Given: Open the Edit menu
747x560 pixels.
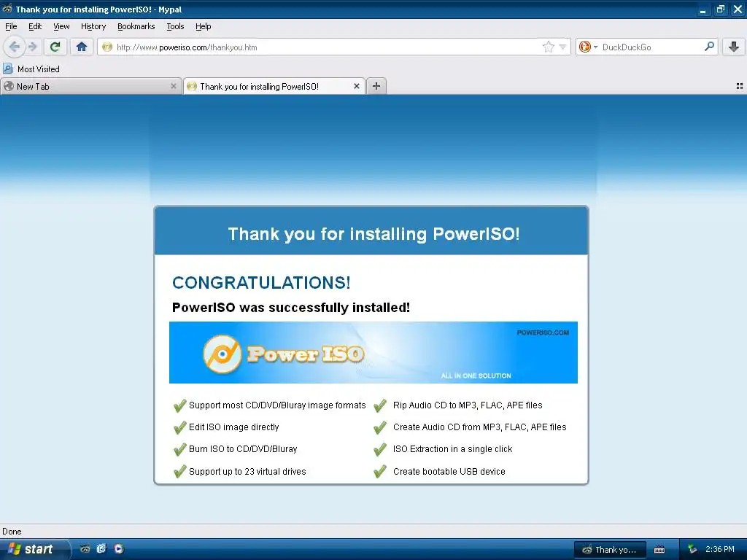Looking at the screenshot, I should [x=35, y=26].
